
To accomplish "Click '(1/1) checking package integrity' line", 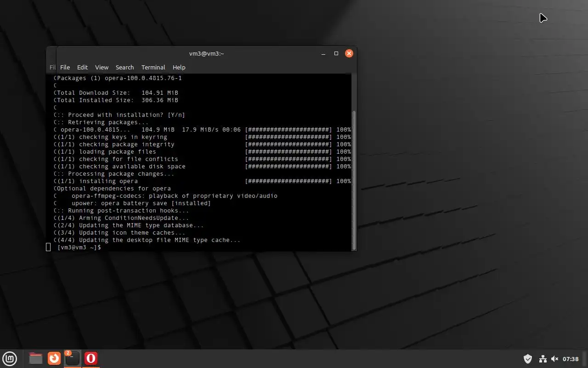I will point(204,144).
